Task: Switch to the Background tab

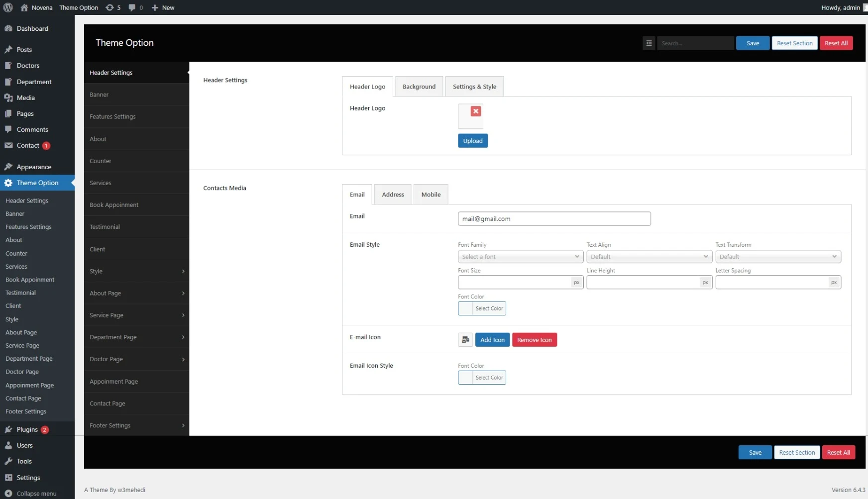Action: 419,87
